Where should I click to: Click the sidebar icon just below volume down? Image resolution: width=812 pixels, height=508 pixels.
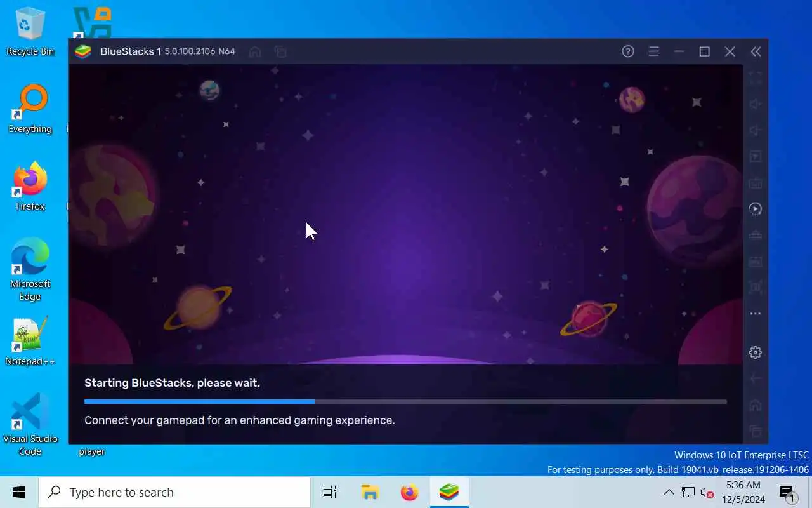click(x=755, y=156)
